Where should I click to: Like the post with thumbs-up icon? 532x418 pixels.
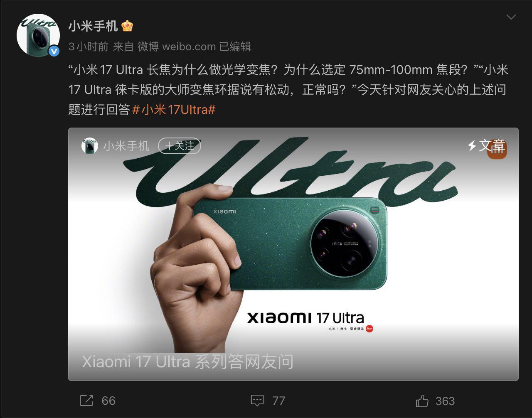click(x=422, y=401)
